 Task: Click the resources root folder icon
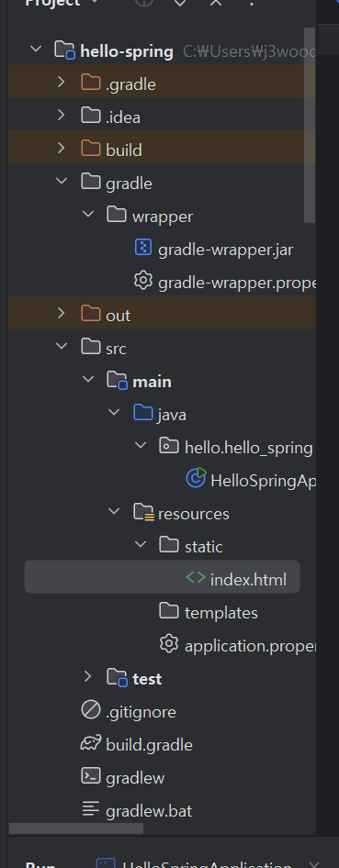point(144,513)
